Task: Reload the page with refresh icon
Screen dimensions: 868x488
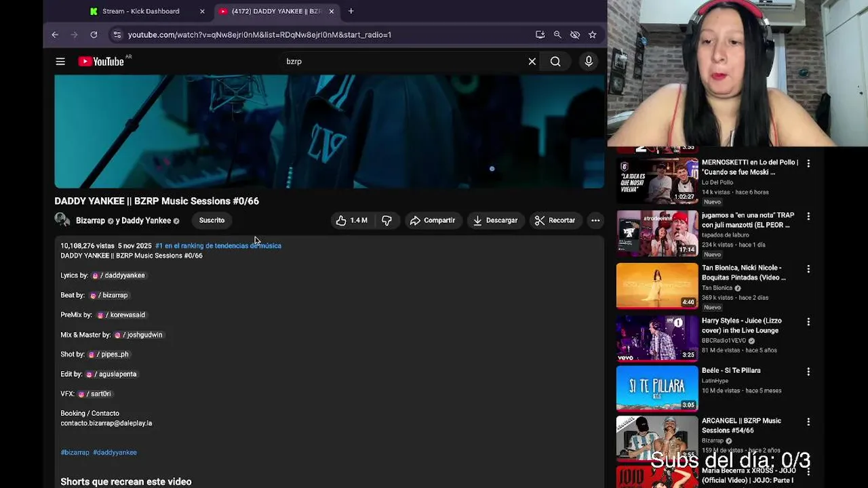Action: pyautogui.click(x=94, y=35)
